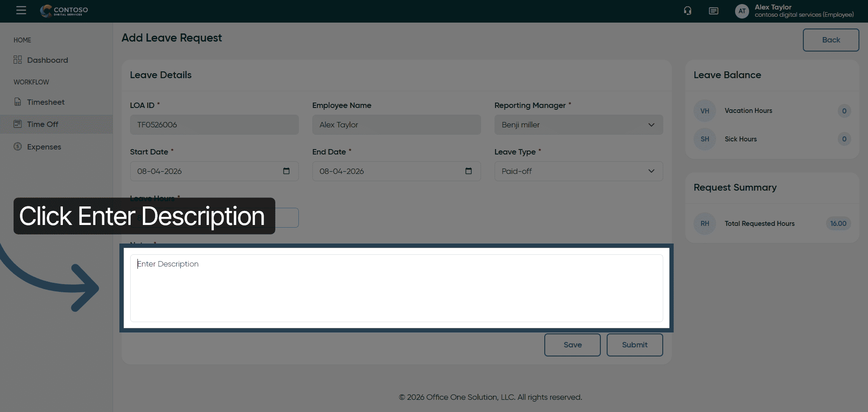
Task: Click the Back button
Action: [x=830, y=40]
